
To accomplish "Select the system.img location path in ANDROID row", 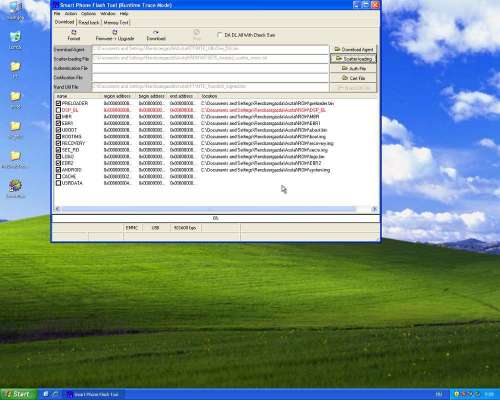I will pos(266,170).
